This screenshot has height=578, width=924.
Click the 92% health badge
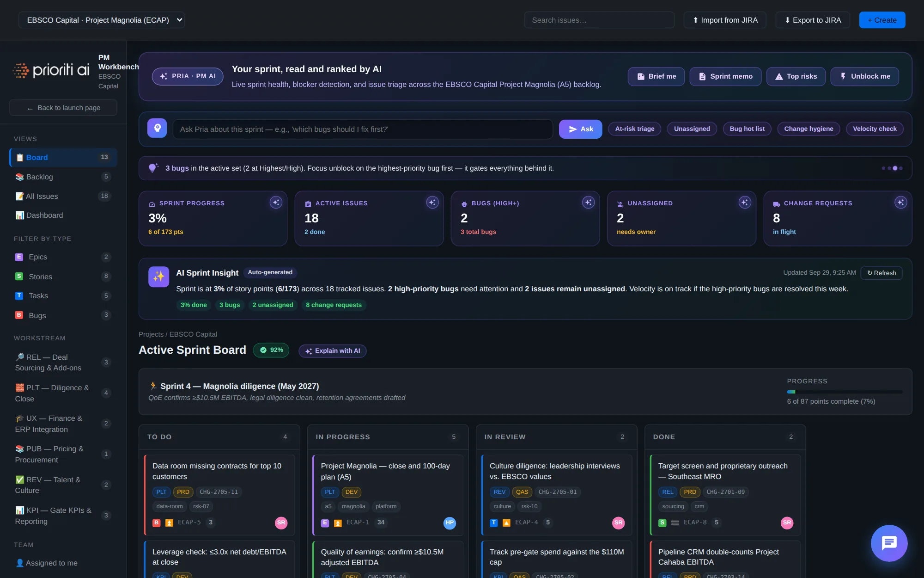(x=271, y=350)
